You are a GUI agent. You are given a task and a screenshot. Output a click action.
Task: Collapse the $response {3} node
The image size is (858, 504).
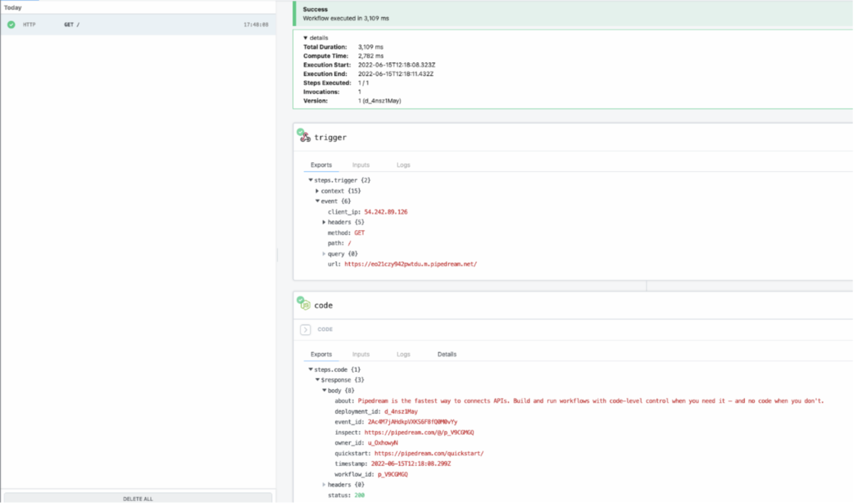[x=317, y=380]
